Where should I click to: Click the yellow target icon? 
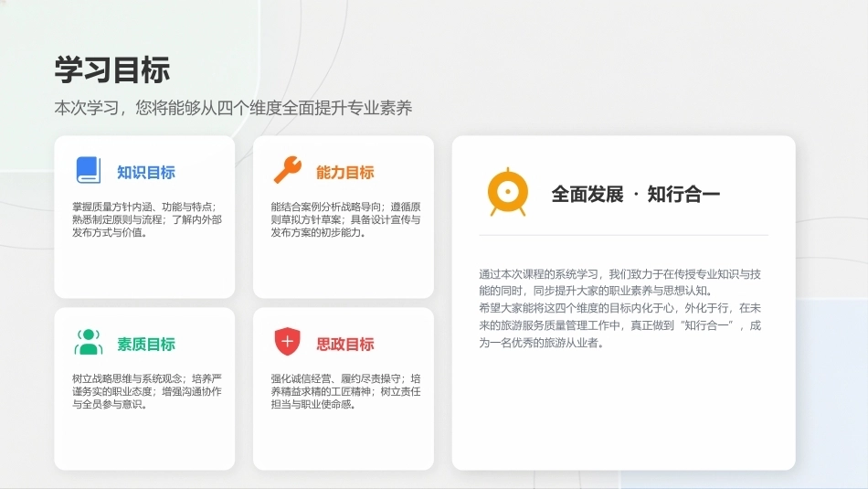tap(508, 192)
